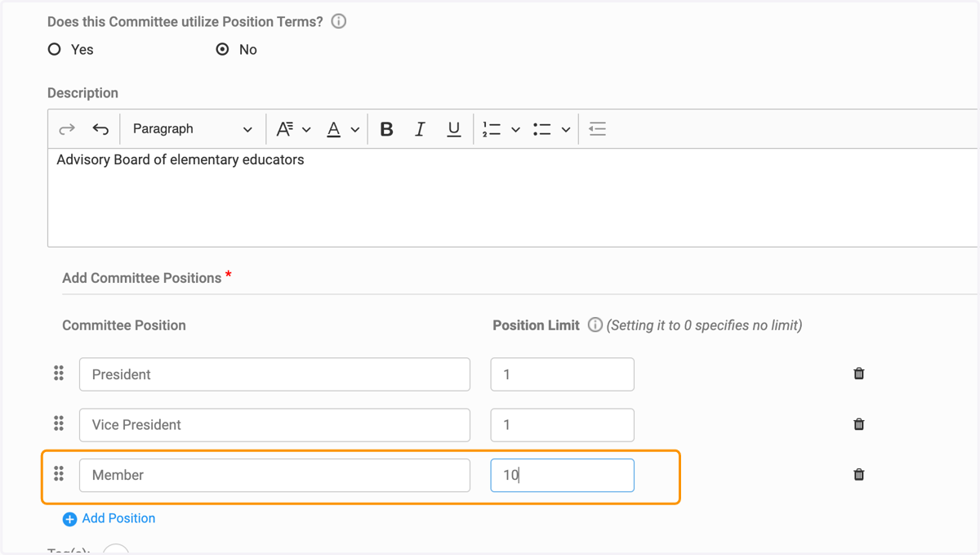Delete the Member position row
The height and width of the screenshot is (555, 980).
pyautogui.click(x=859, y=474)
